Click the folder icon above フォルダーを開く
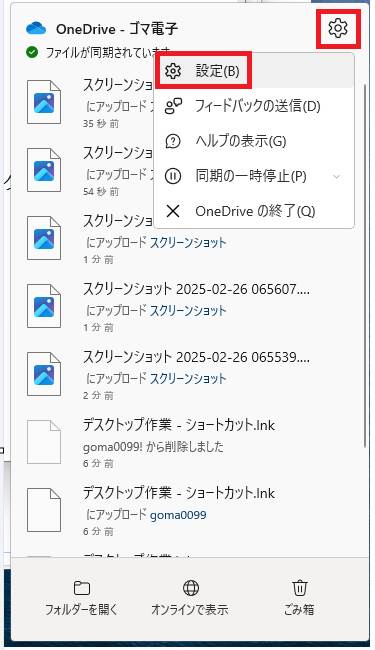The height and width of the screenshot is (650, 375). [x=82, y=587]
